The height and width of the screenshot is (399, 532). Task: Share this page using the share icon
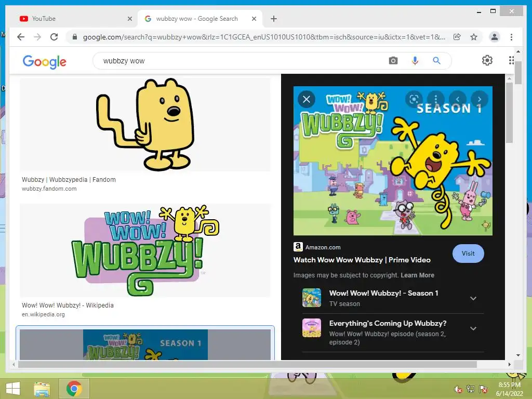pyautogui.click(x=457, y=37)
